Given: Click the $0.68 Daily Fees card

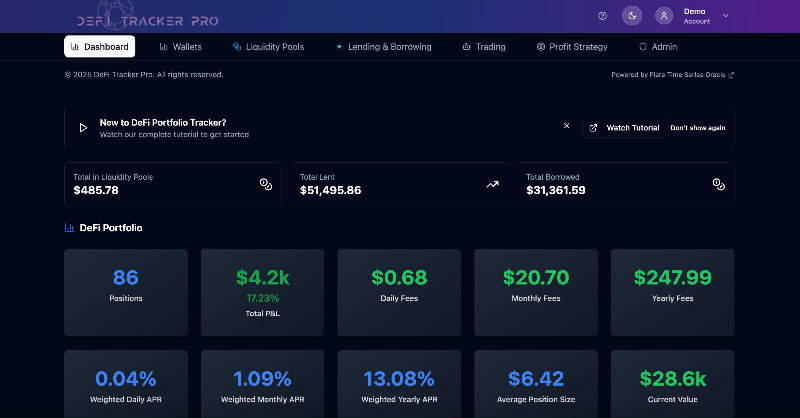Looking at the screenshot, I should click(399, 292).
